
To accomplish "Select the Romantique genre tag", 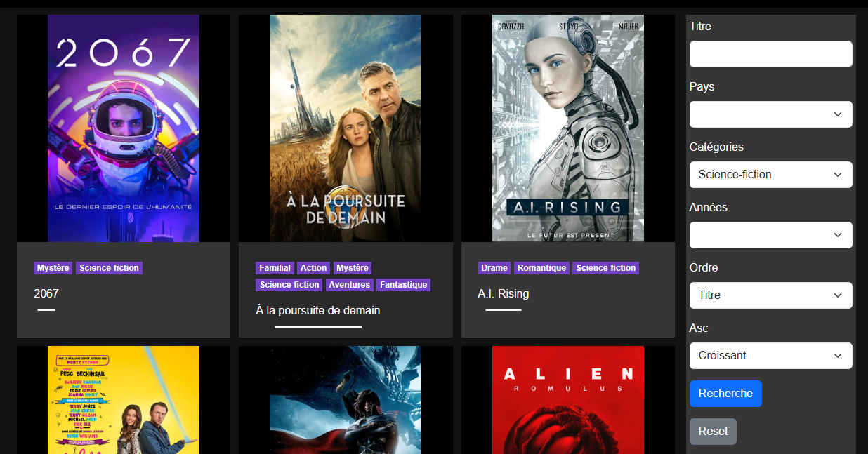I will (x=541, y=268).
